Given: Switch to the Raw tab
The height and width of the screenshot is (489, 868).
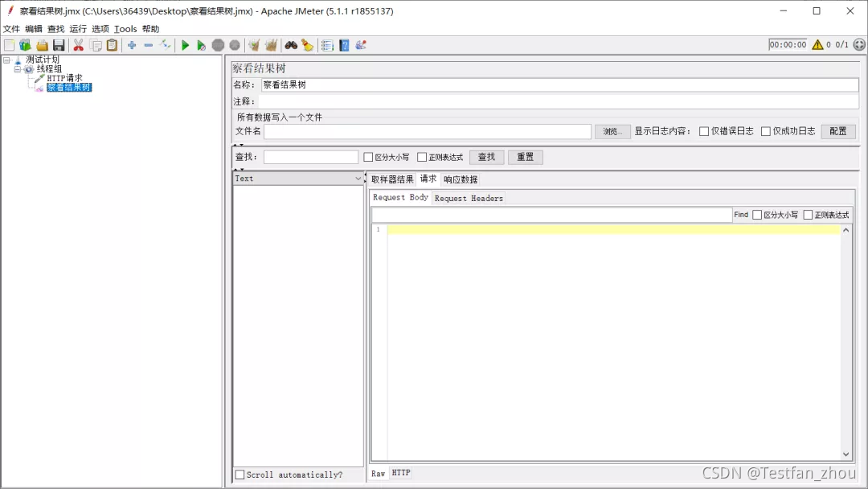Looking at the screenshot, I should click(x=378, y=474).
